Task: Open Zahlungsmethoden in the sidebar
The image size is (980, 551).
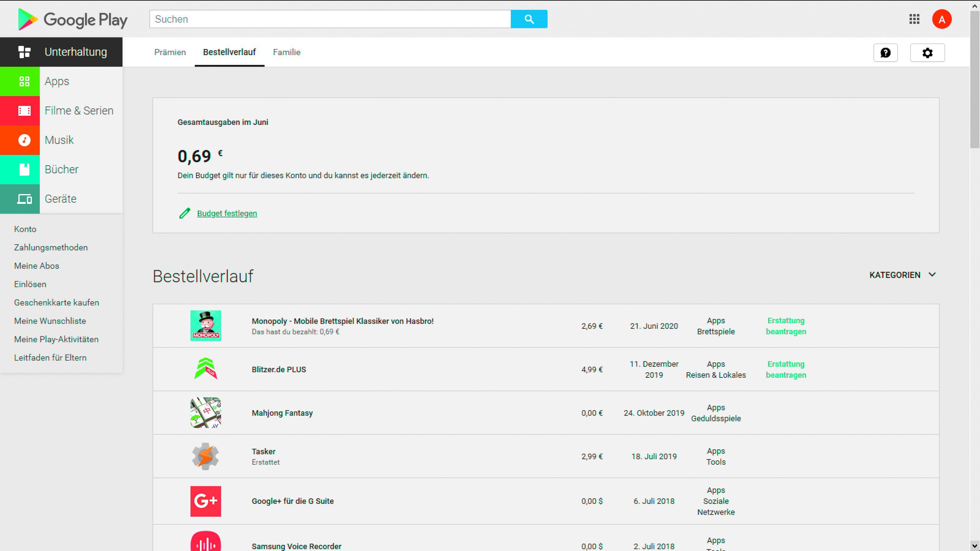Action: [51, 247]
